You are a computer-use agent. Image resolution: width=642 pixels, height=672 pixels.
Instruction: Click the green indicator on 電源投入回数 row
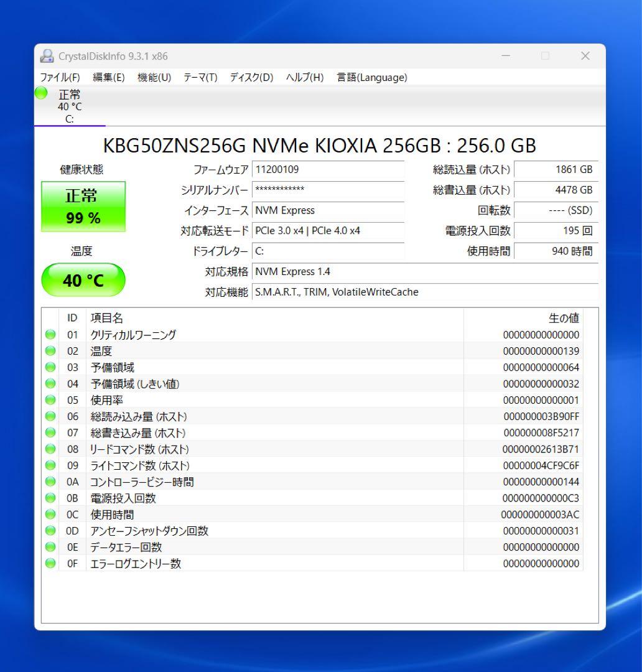(50, 498)
